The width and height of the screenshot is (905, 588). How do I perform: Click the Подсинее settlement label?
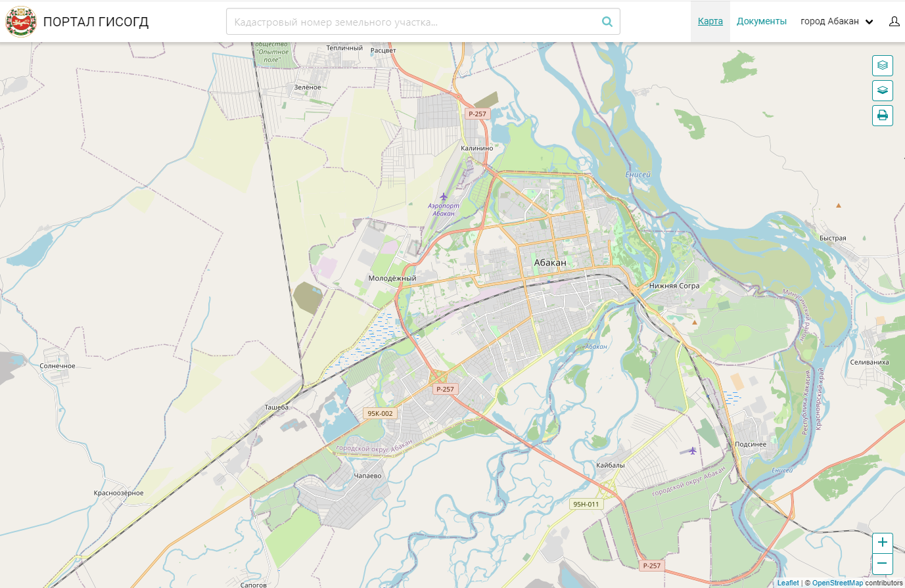tap(751, 445)
